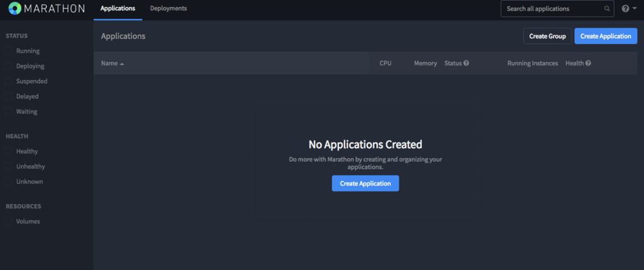Click the Health column help icon
Screen dimensions: 644x270
(588, 64)
